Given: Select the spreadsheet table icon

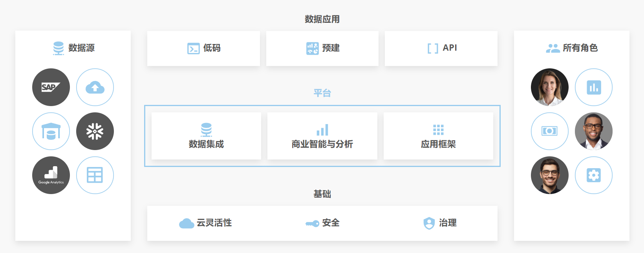Looking at the screenshot, I should coord(95,175).
